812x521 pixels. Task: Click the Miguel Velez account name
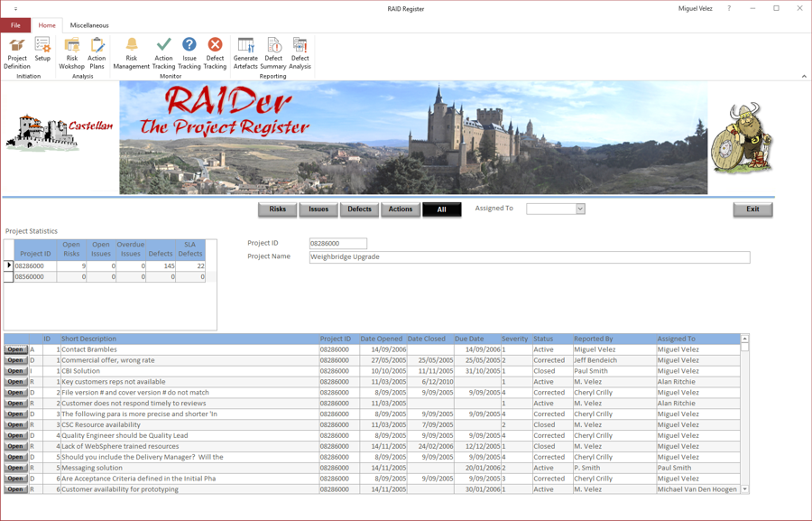[696, 8]
